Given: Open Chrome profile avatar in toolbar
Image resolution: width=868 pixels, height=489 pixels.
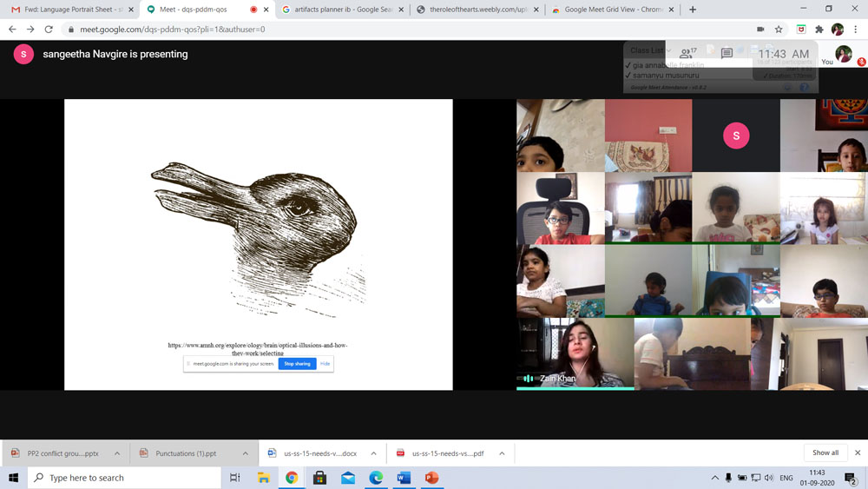Looking at the screenshot, I should tap(838, 30).
